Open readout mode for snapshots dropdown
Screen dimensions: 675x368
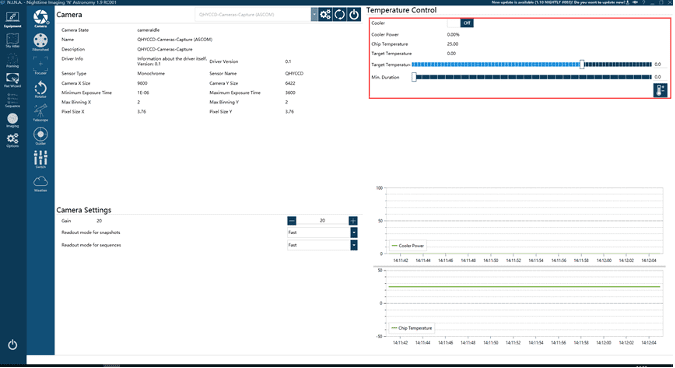click(322, 232)
